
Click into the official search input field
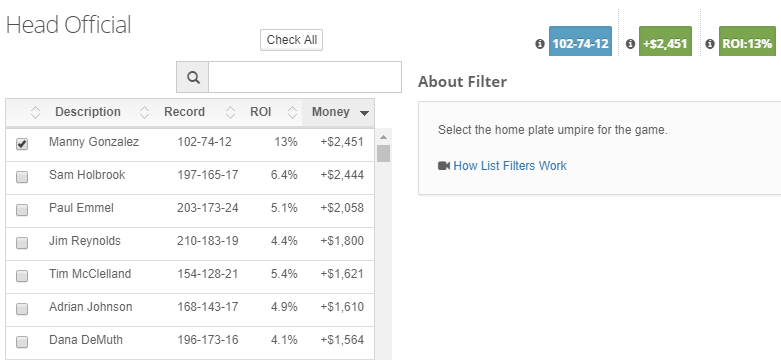(x=305, y=77)
